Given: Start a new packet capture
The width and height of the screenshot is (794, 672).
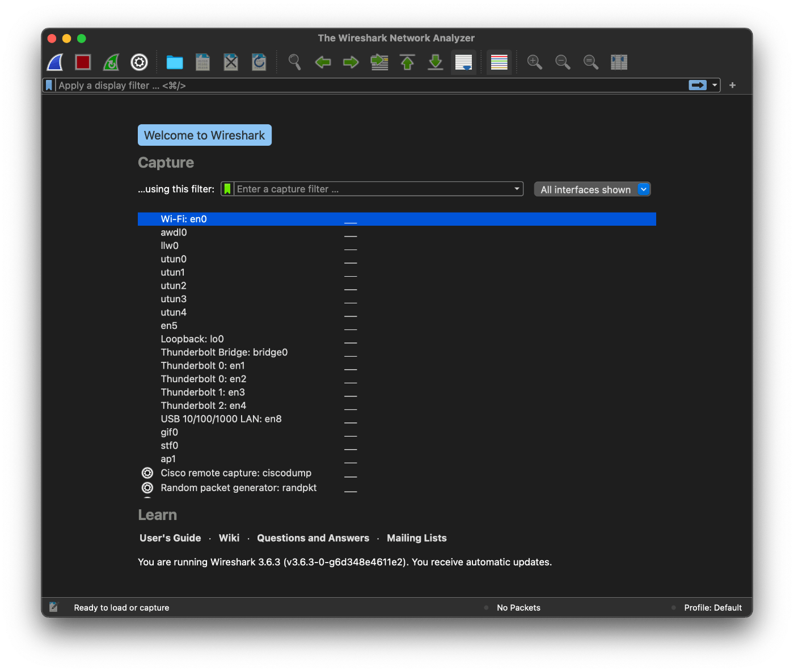Looking at the screenshot, I should (x=54, y=62).
